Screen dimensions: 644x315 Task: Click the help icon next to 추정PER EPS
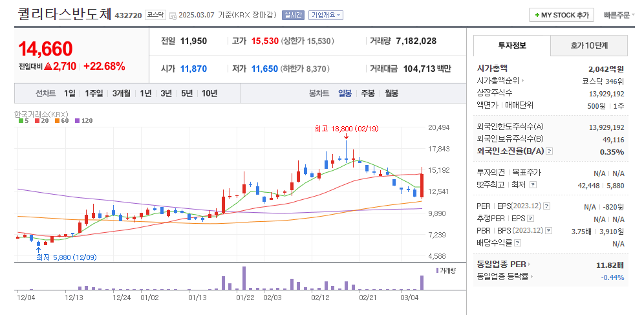coord(531,218)
